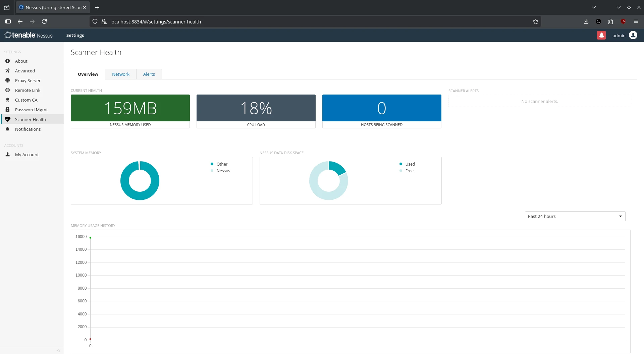The width and height of the screenshot is (644, 354).
Task: Click the tenable Nessus logo
Action: coord(29,35)
